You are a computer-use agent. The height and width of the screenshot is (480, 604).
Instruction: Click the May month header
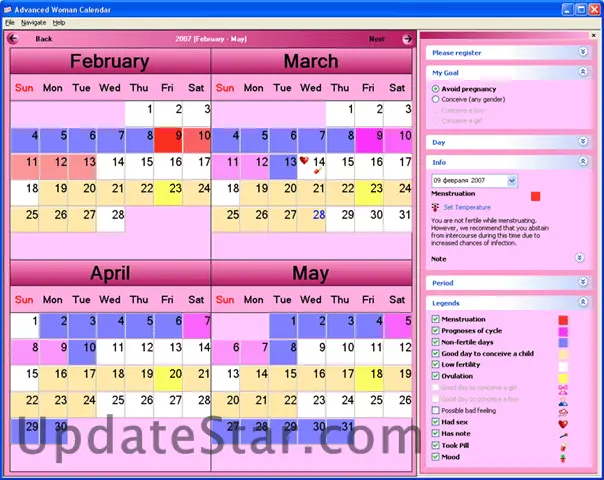pos(310,273)
